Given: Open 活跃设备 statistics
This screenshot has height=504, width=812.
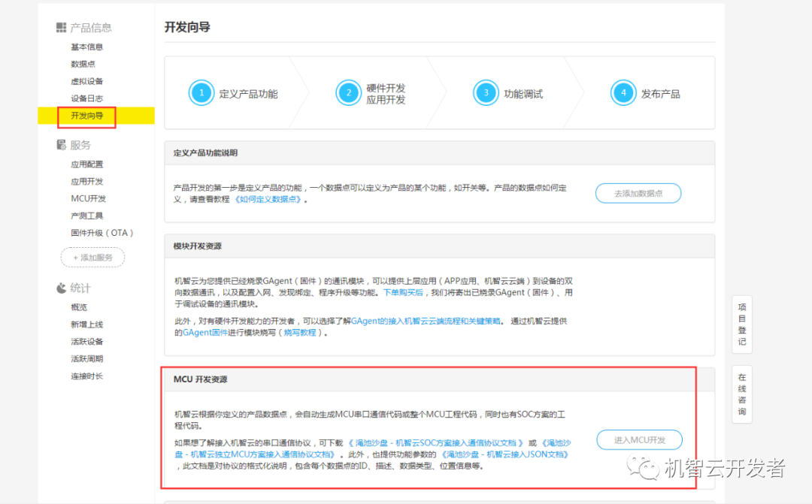Looking at the screenshot, I should coord(87,342).
